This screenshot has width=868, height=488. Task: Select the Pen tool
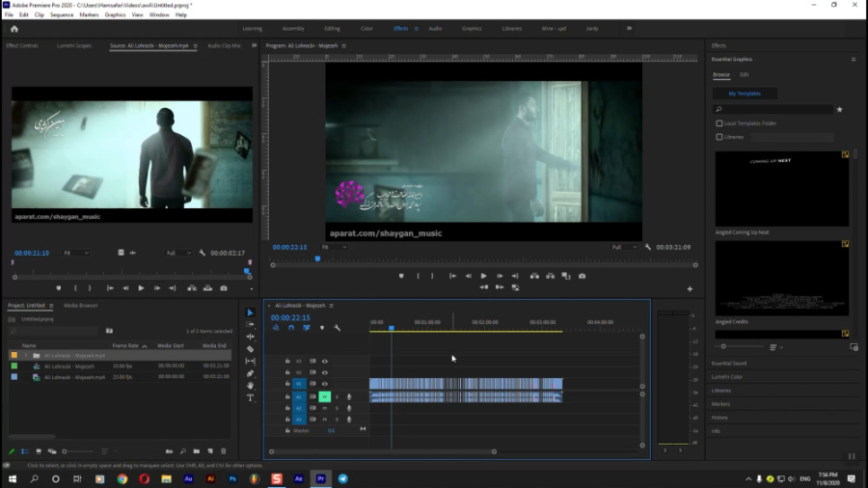[250, 373]
